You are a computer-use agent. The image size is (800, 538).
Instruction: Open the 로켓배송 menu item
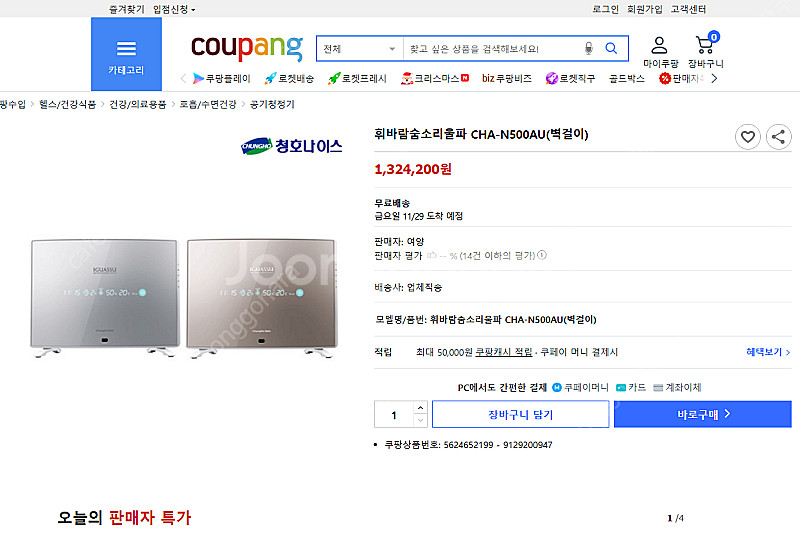289,78
